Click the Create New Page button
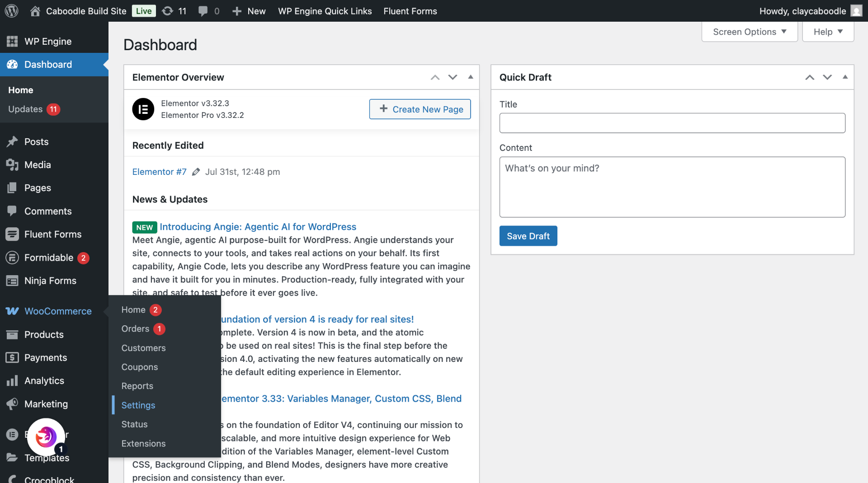This screenshot has width=868, height=483. point(420,109)
